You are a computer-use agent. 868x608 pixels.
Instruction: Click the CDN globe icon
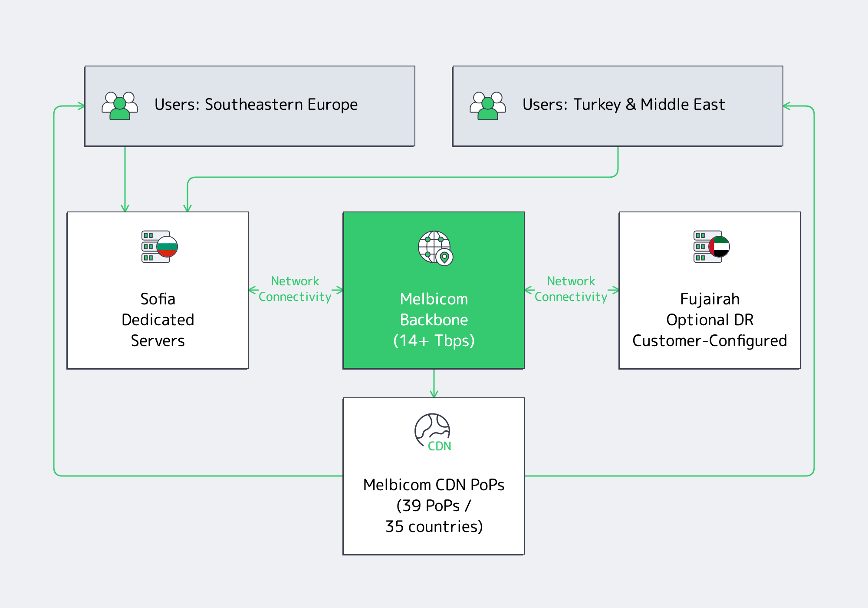[433, 433]
